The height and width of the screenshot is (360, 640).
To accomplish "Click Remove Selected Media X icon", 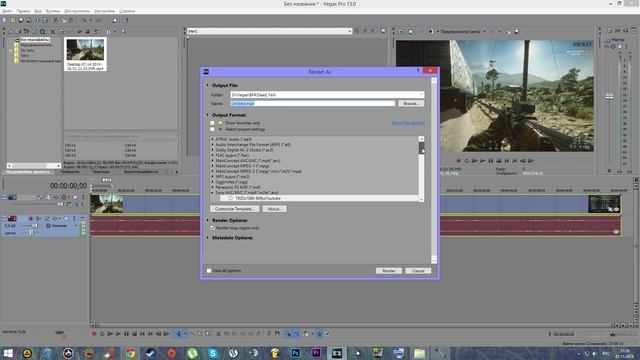I will tap(53, 31).
